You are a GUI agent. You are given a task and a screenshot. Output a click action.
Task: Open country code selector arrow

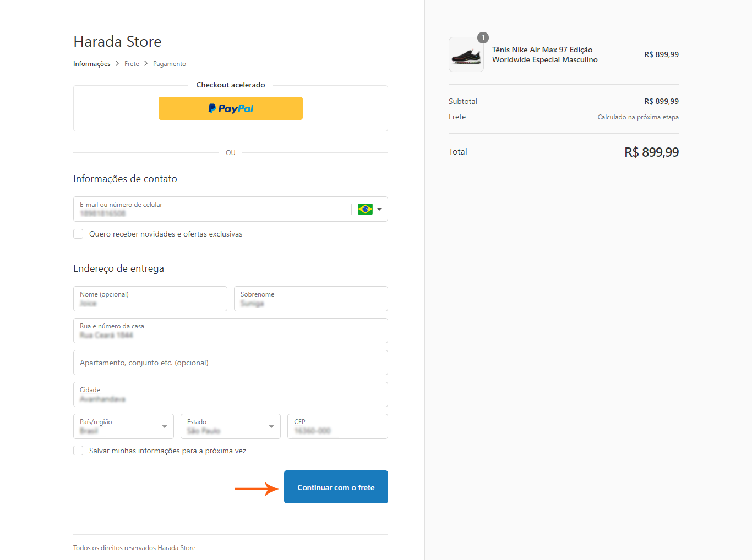[x=379, y=209]
